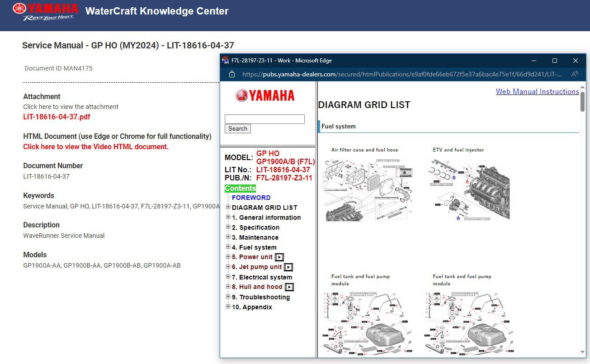Focus the search text field above Search button
This screenshot has height=364, width=590.
pos(264,119)
